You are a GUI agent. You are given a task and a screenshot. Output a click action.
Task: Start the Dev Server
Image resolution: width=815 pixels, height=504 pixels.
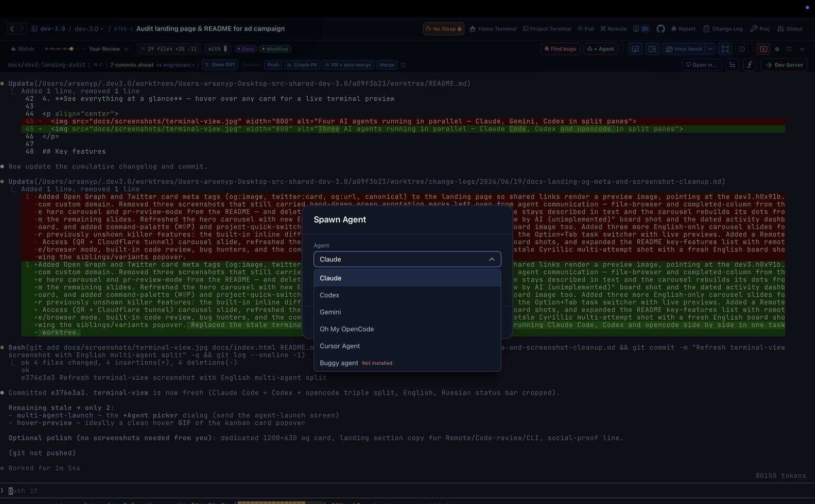784,65
